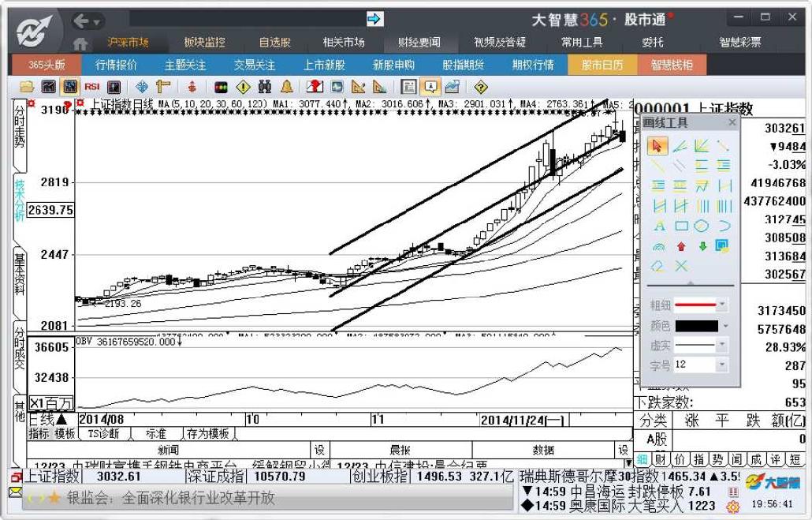Image resolution: width=812 pixels, height=520 pixels.
Task: Switch to the 新股申购 tab
Action: coord(393,65)
